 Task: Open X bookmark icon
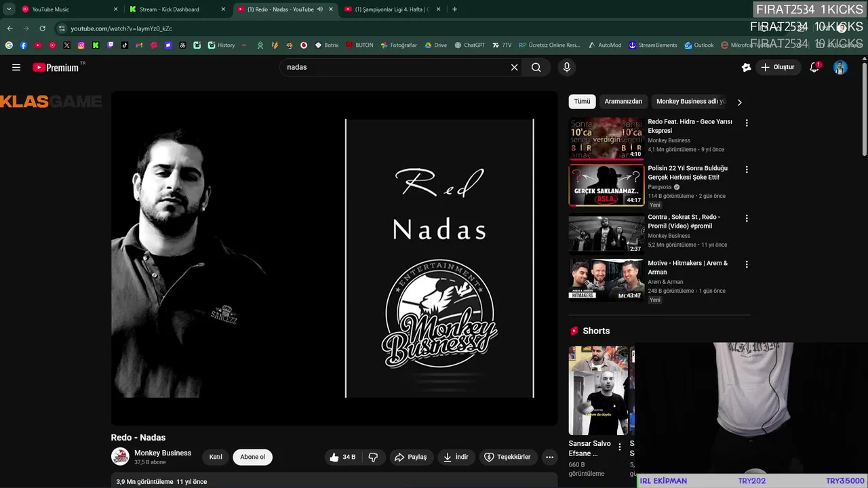66,45
